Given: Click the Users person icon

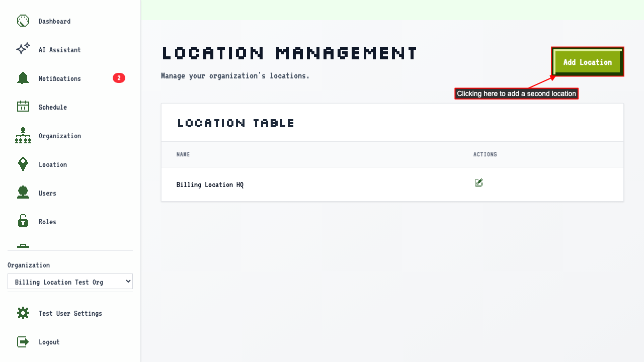Looking at the screenshot, I should click(23, 193).
